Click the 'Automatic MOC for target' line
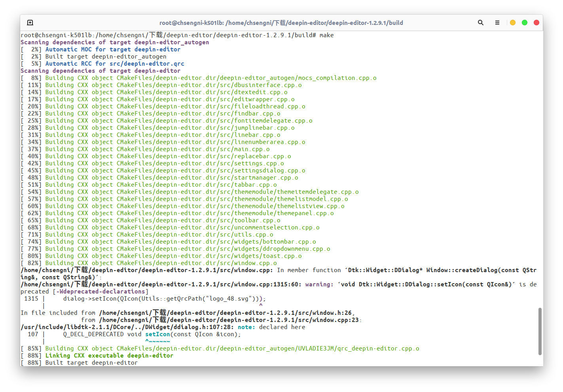Screen dimensions: 563x392 coord(100,49)
